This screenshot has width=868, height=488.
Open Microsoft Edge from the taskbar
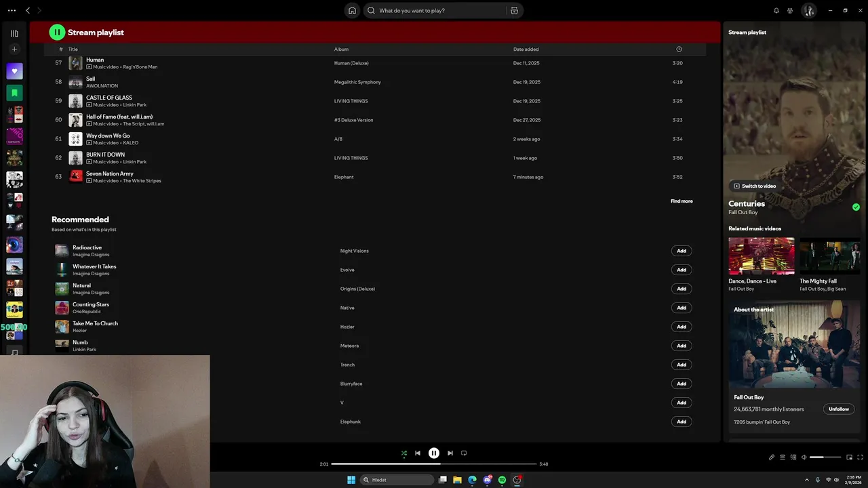tap(473, 480)
